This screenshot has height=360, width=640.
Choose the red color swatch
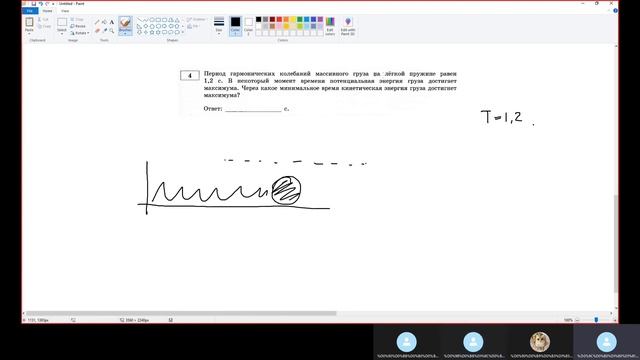pyautogui.click(x=279, y=19)
